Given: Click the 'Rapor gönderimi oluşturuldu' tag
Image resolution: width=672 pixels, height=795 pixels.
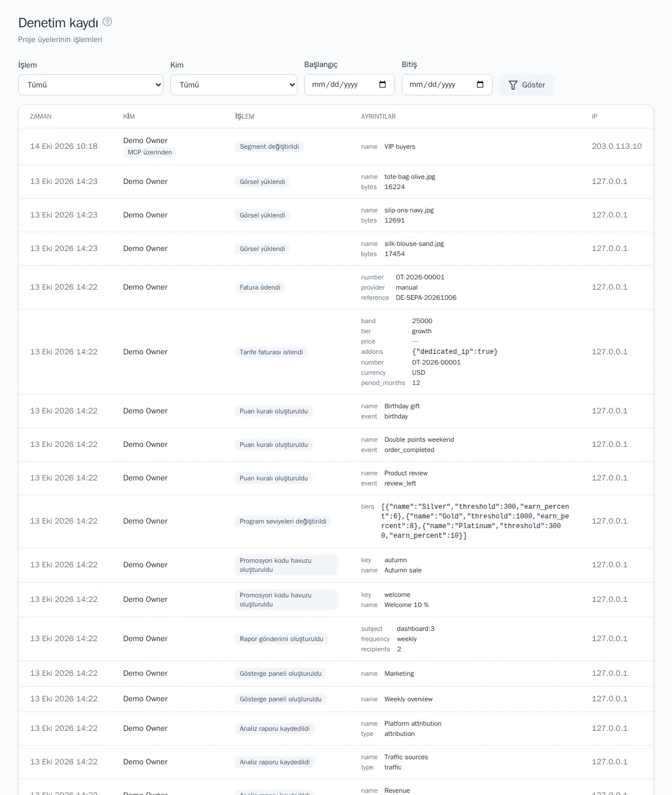Looking at the screenshot, I should point(282,639).
